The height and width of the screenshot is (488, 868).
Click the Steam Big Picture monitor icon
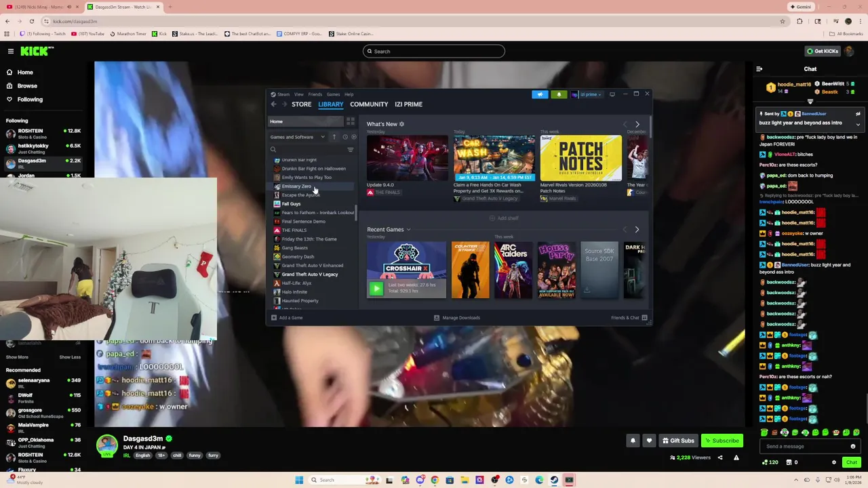612,94
